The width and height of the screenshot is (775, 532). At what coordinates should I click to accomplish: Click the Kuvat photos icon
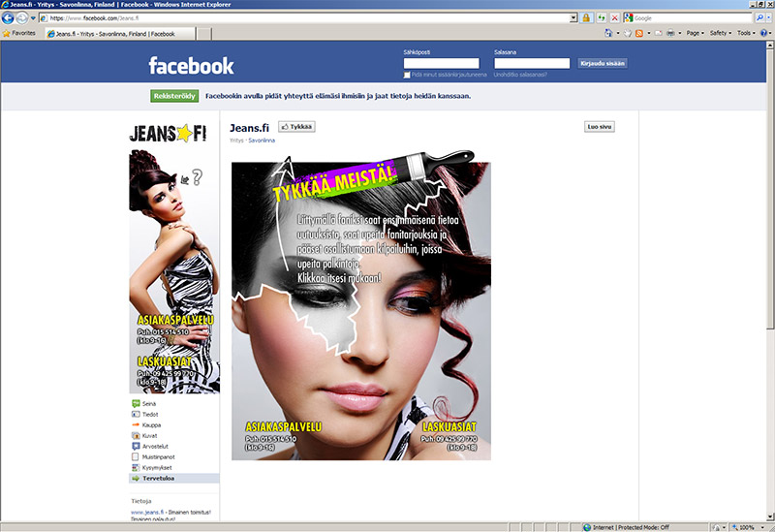[136, 436]
